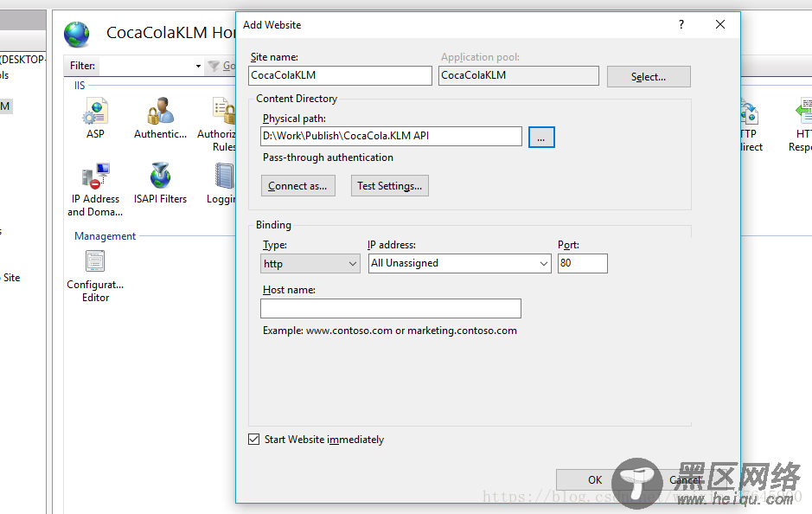Image resolution: width=812 pixels, height=514 pixels.
Task: Click the CocaColaKLM Home globe icon
Action: point(77,35)
